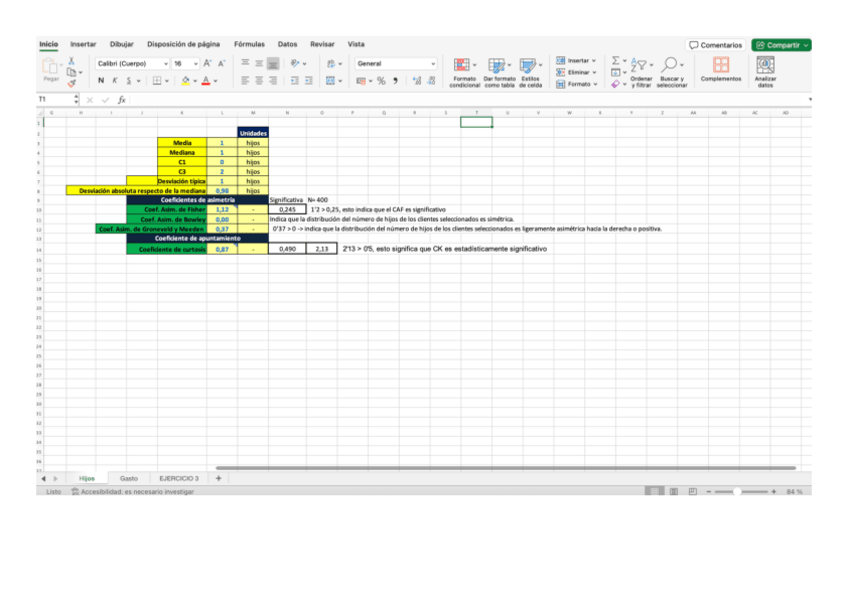Toggle italic formatting

coord(115,80)
